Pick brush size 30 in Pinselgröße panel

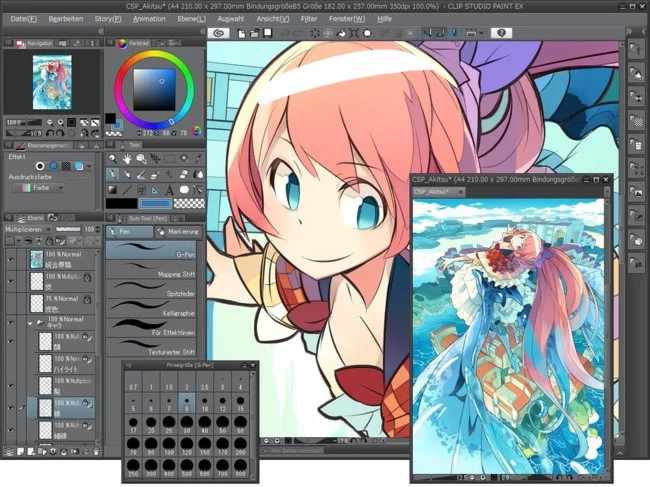coord(187,425)
